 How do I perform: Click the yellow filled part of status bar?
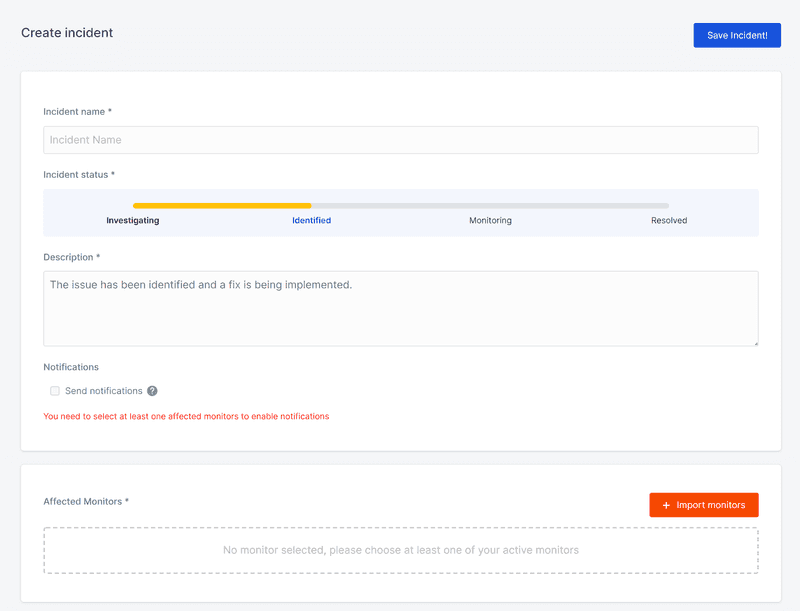click(x=222, y=206)
